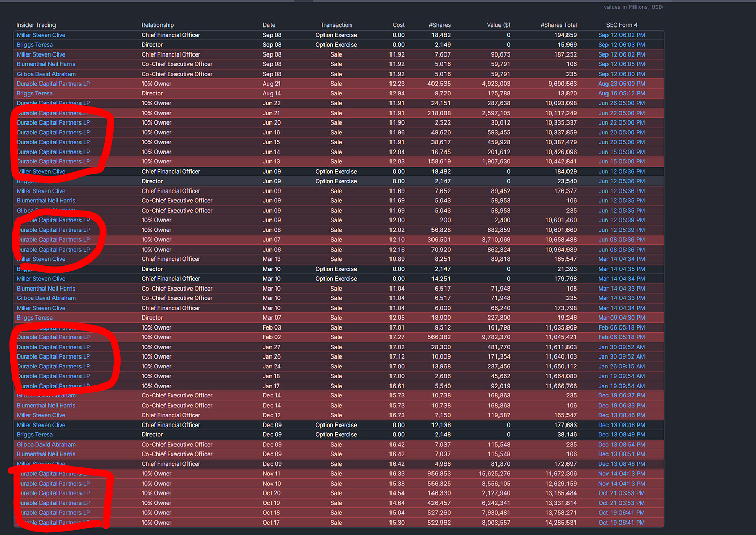Open Briggs Teresa in the Mar 07 row
Viewport: 756px width, 535px height.
[x=35, y=318]
